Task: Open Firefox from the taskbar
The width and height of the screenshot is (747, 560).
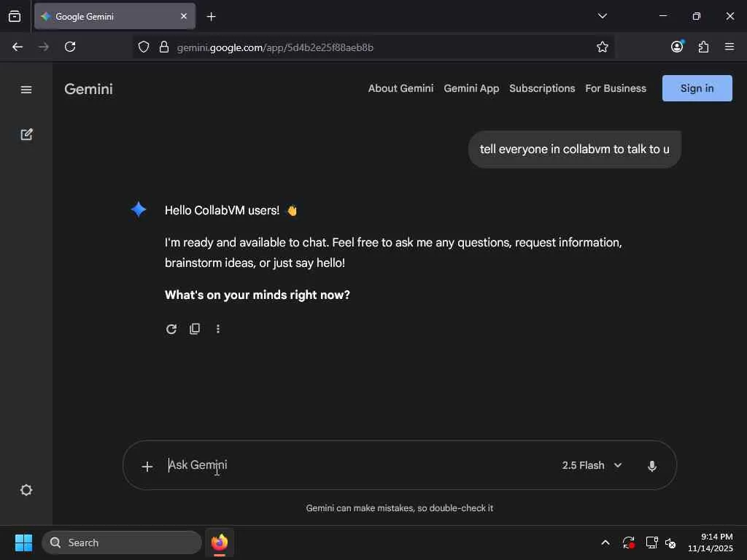Action: [219, 542]
